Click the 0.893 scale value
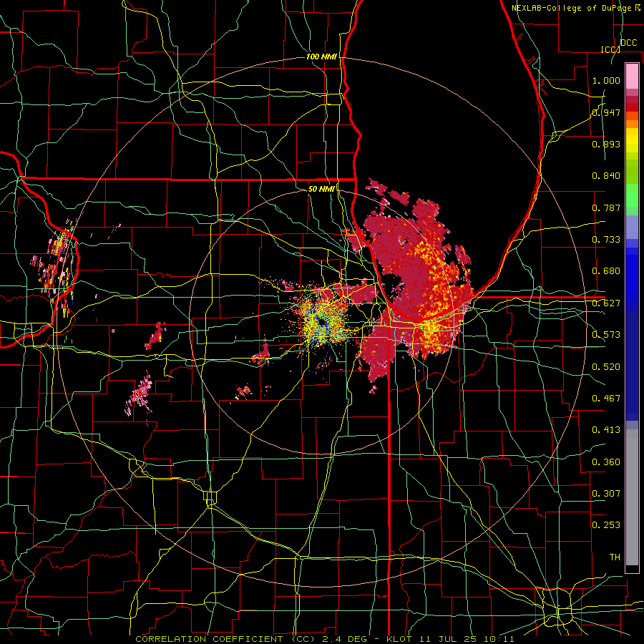 pos(606,144)
